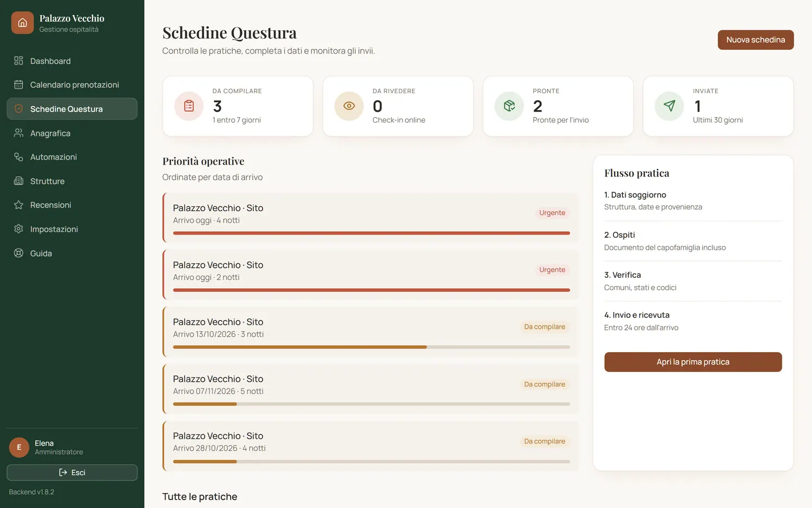Click the Apri la prima pratica button
Screen dimensions: 812x508
point(693,362)
